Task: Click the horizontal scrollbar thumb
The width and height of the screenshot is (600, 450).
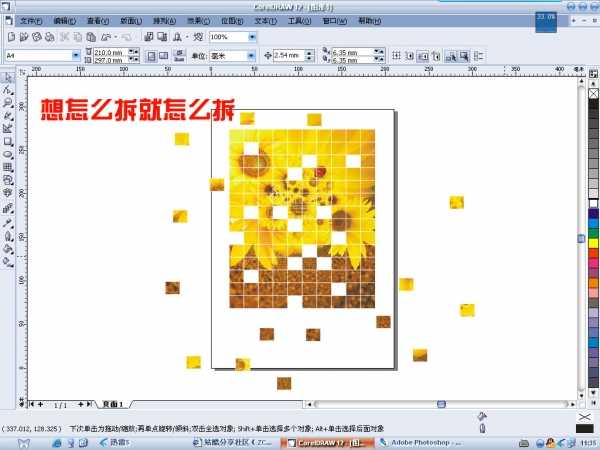Action: click(x=441, y=404)
